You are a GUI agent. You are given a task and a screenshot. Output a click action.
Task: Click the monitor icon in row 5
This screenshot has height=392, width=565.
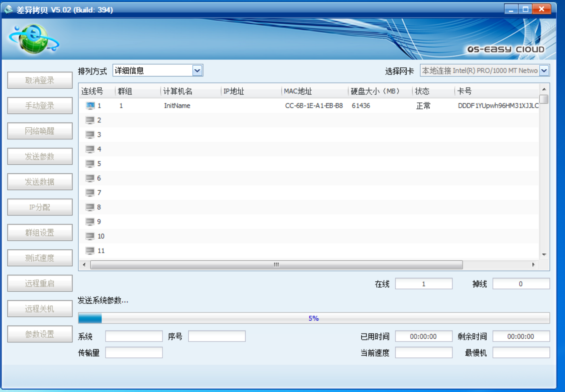(x=90, y=164)
